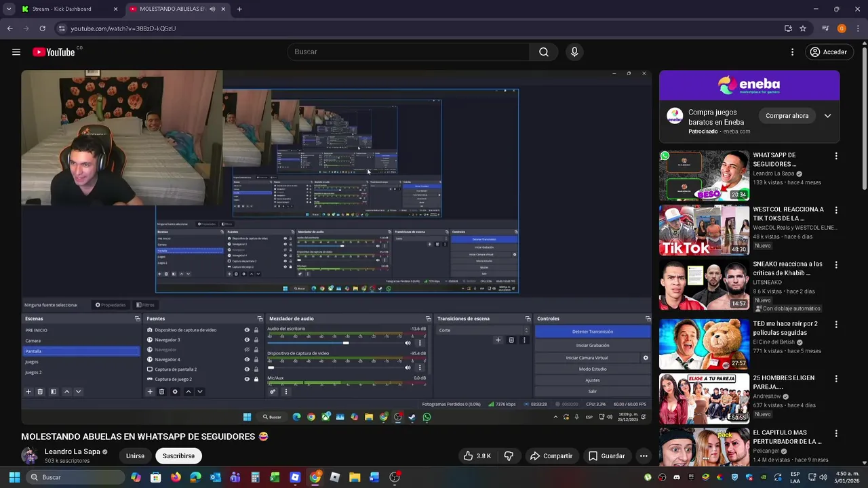Bookmark this page with the star icon
The image size is (868, 488).
click(x=803, y=28)
